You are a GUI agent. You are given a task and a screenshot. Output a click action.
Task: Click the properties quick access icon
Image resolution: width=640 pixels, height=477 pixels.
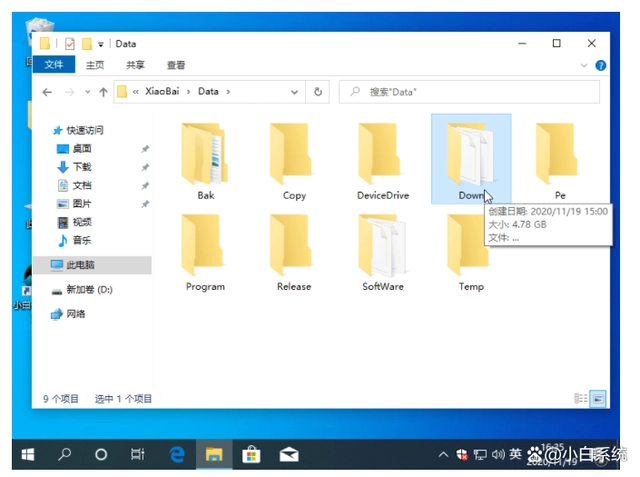point(70,44)
